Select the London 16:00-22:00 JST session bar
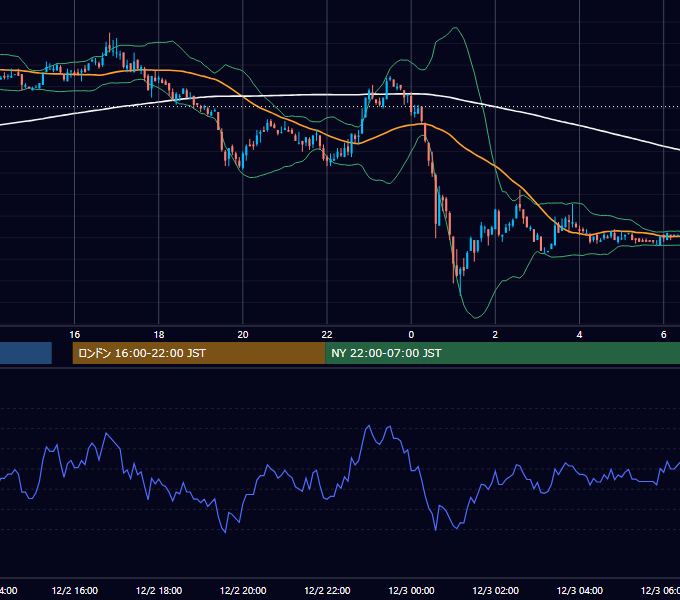Image resolution: width=680 pixels, height=600 pixels. tap(199, 353)
